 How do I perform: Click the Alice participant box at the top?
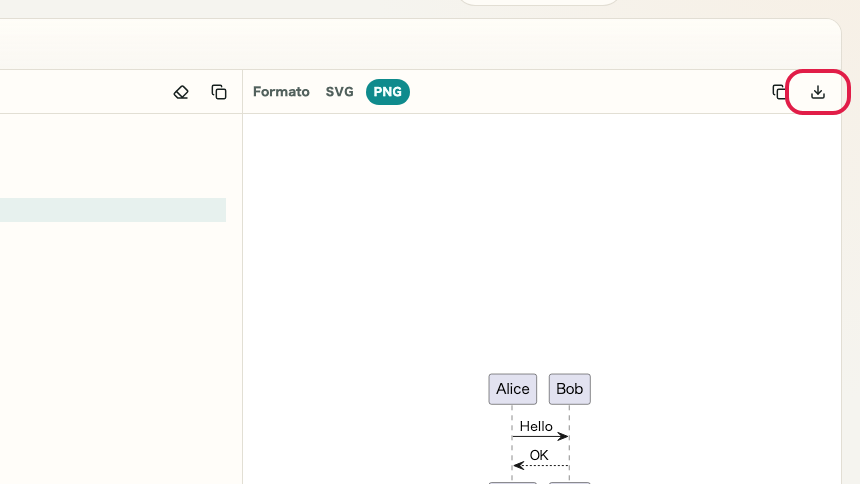point(513,389)
